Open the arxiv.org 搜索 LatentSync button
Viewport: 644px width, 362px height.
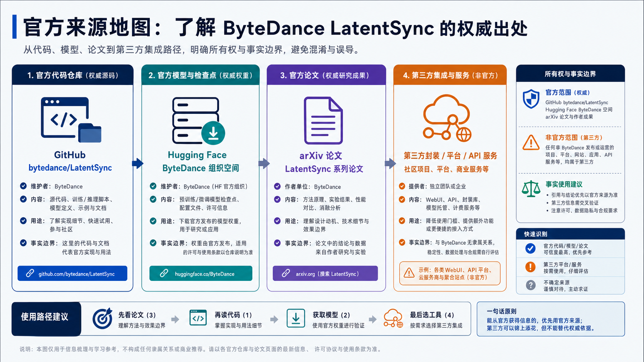pyautogui.click(x=325, y=274)
